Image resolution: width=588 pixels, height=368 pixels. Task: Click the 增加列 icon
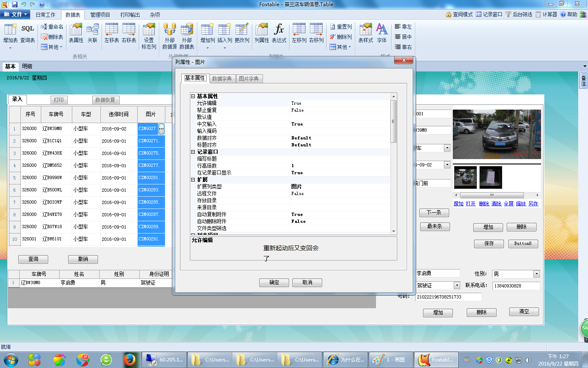207,34
